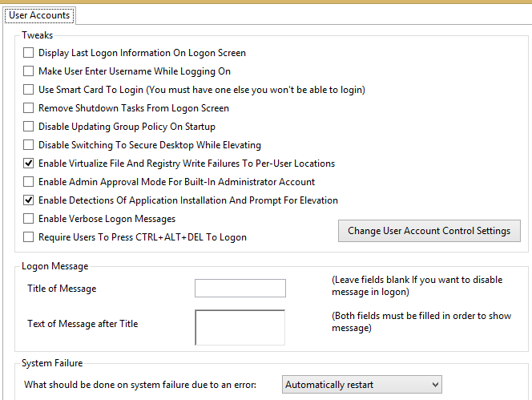Open Change User Account Control Settings
Image resolution: width=532 pixels, height=400 pixels.
(429, 231)
